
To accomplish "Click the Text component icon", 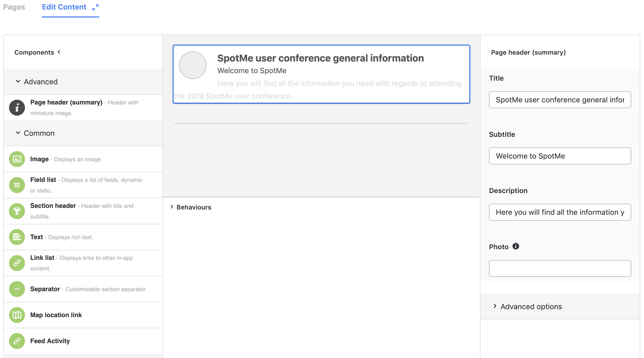I will 17,237.
